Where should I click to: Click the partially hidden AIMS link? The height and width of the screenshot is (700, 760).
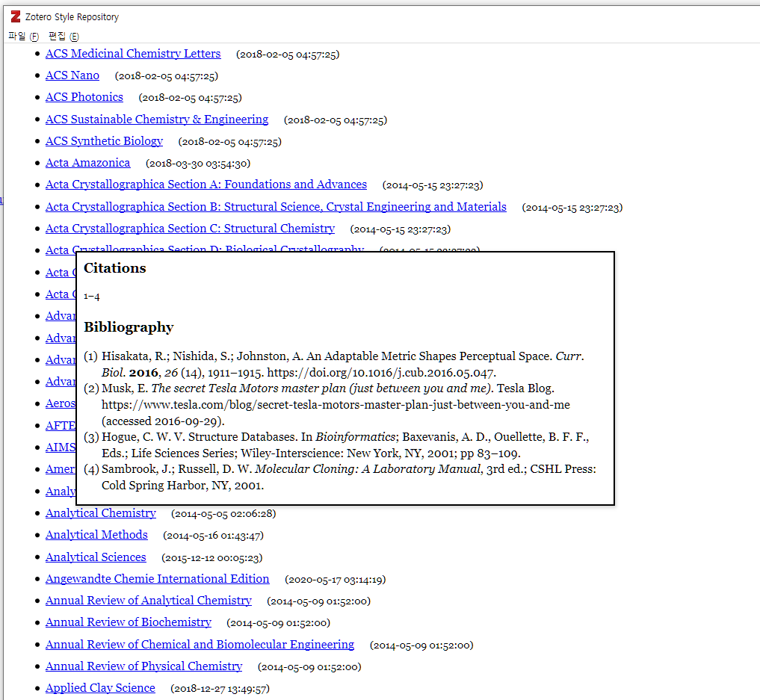click(61, 447)
